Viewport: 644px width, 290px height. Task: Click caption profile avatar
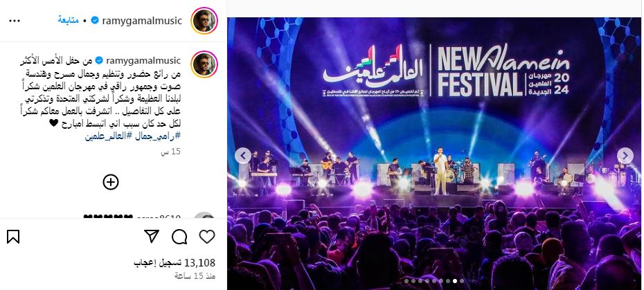tap(204, 64)
